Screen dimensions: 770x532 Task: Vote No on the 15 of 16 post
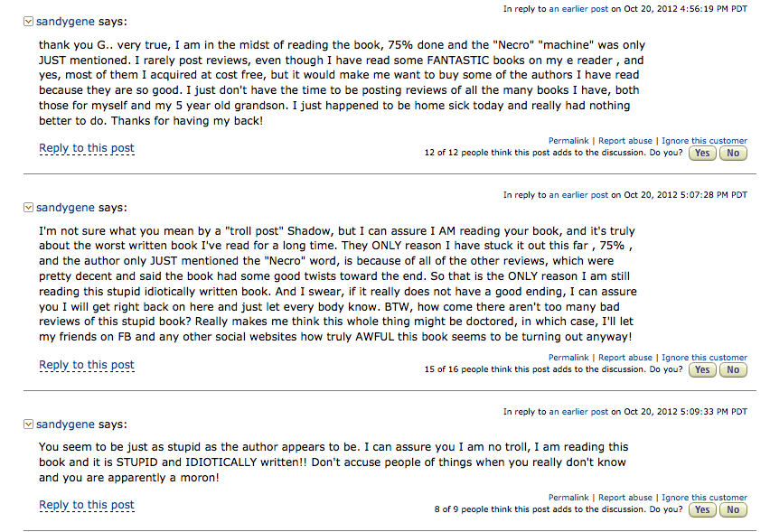[x=733, y=370]
